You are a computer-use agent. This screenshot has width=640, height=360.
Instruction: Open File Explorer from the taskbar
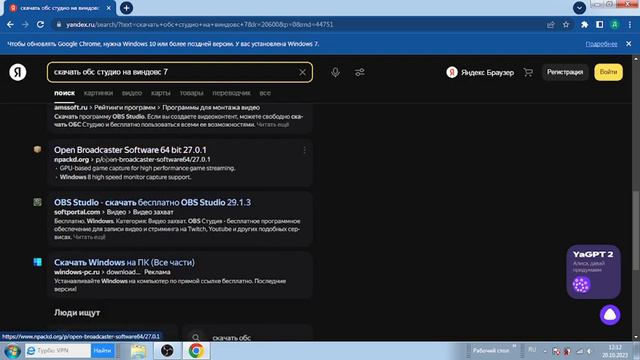138,351
